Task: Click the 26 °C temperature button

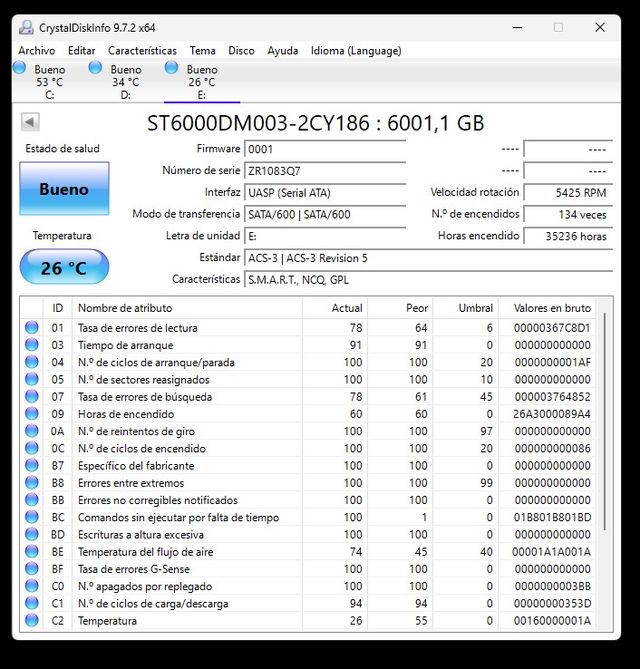Action: [x=64, y=267]
